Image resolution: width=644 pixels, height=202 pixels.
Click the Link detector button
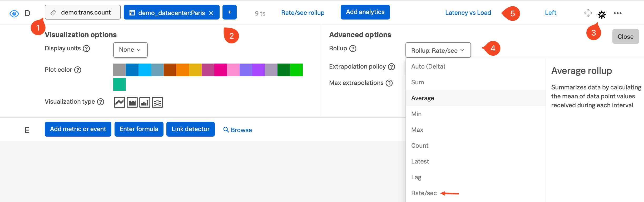coord(190,129)
